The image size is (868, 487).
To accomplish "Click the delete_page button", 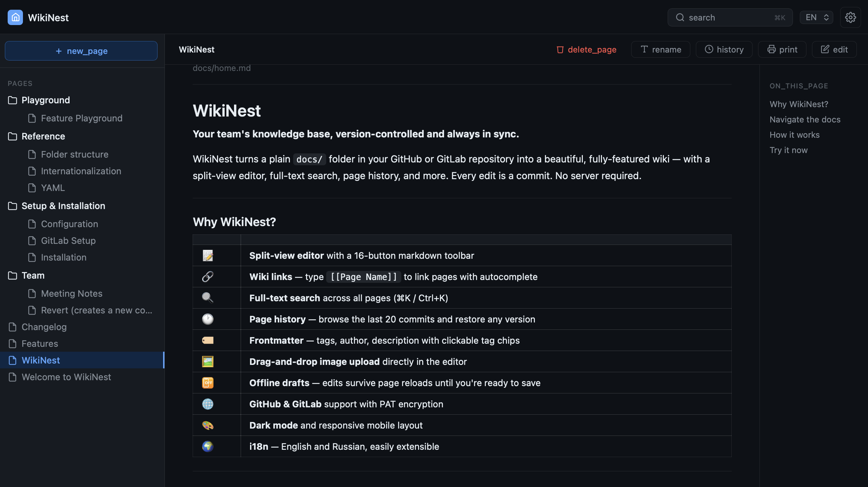I will tap(586, 49).
